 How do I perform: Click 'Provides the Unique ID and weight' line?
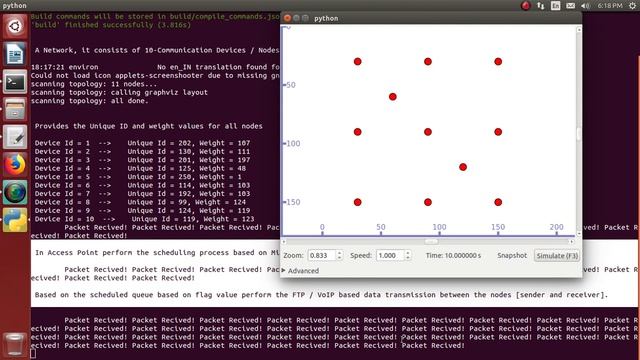pos(149,126)
